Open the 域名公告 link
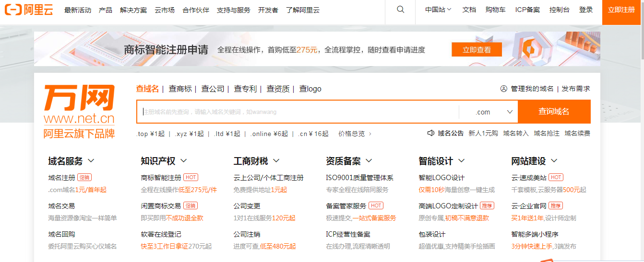This screenshot has width=644, height=262. [x=451, y=133]
